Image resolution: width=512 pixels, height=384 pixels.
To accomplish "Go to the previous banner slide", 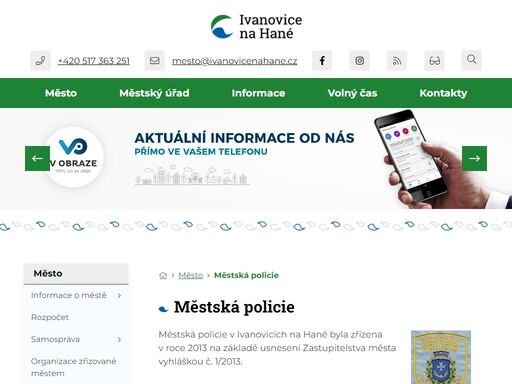I will 37,158.
